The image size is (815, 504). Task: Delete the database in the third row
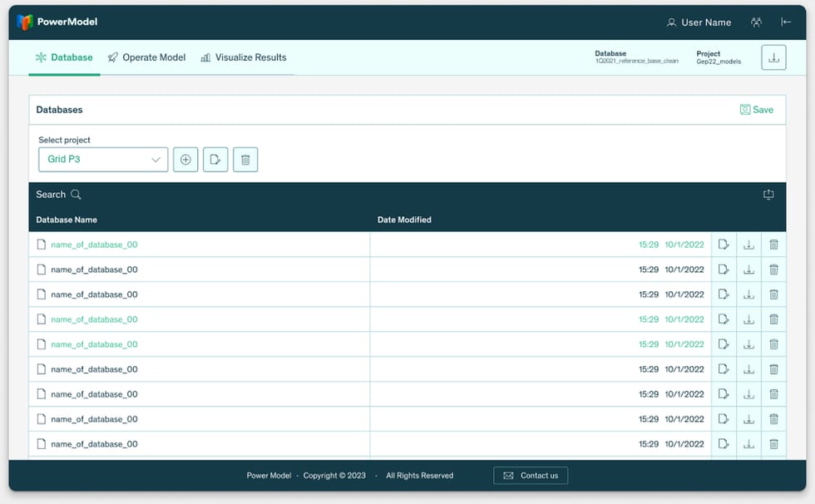[x=773, y=294]
